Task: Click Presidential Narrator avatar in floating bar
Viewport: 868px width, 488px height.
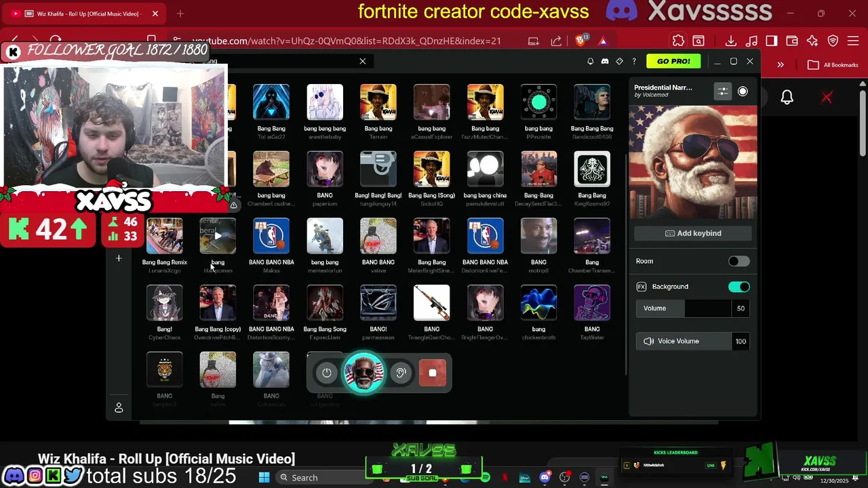Action: [x=364, y=373]
